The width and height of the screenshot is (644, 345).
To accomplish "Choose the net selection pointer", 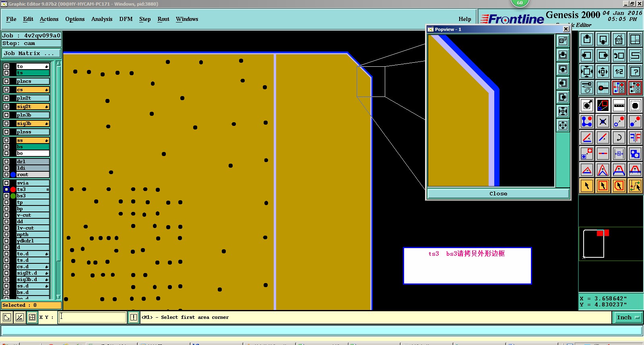I will [x=635, y=186].
